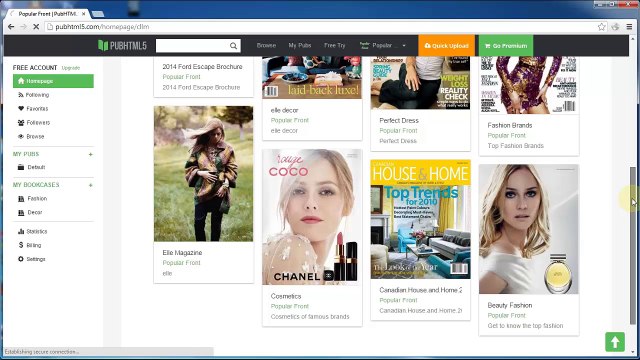Open the Chrome hamburger menu
Screen dimensions: 640x360
pyautogui.click(x=629, y=27)
